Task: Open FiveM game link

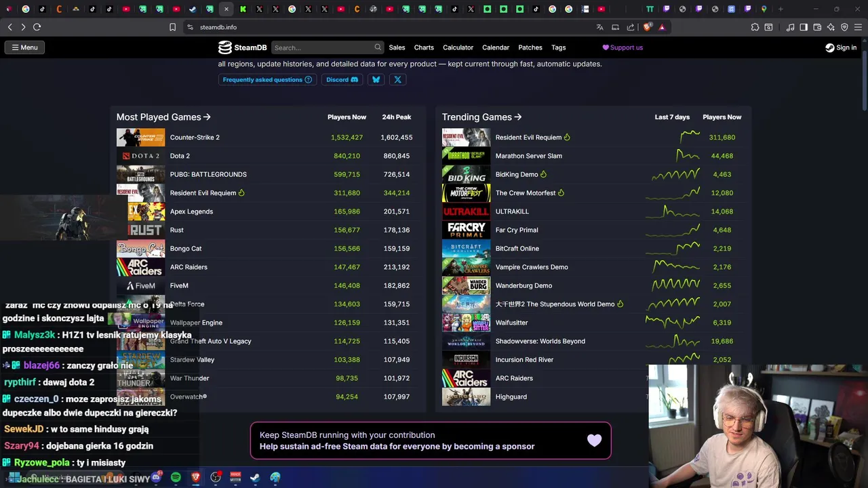Action: (x=179, y=285)
